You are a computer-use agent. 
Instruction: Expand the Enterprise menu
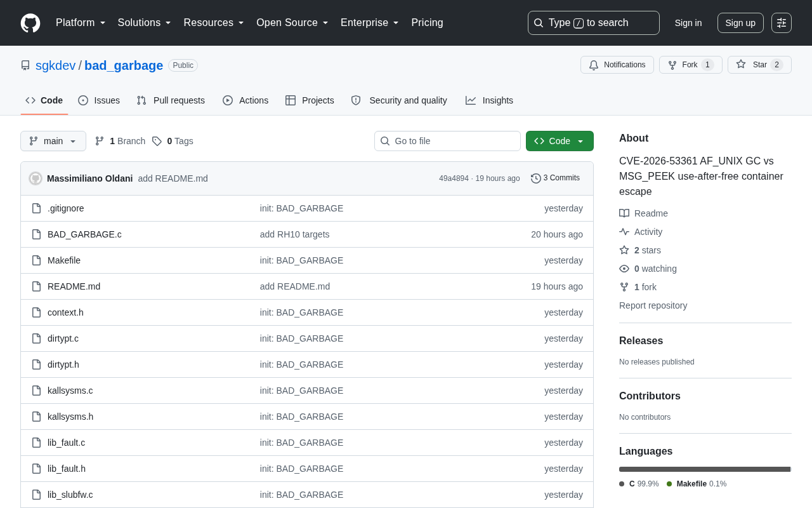[370, 23]
